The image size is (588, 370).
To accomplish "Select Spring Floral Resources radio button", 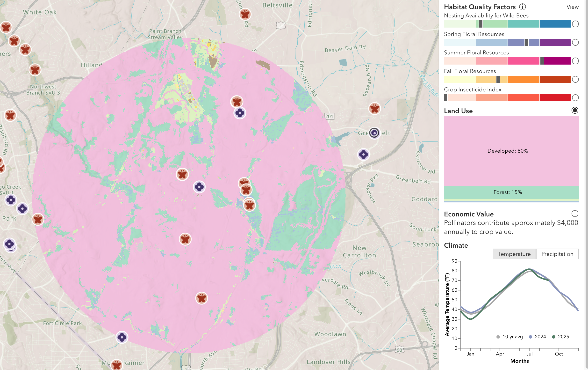I will pyautogui.click(x=575, y=42).
